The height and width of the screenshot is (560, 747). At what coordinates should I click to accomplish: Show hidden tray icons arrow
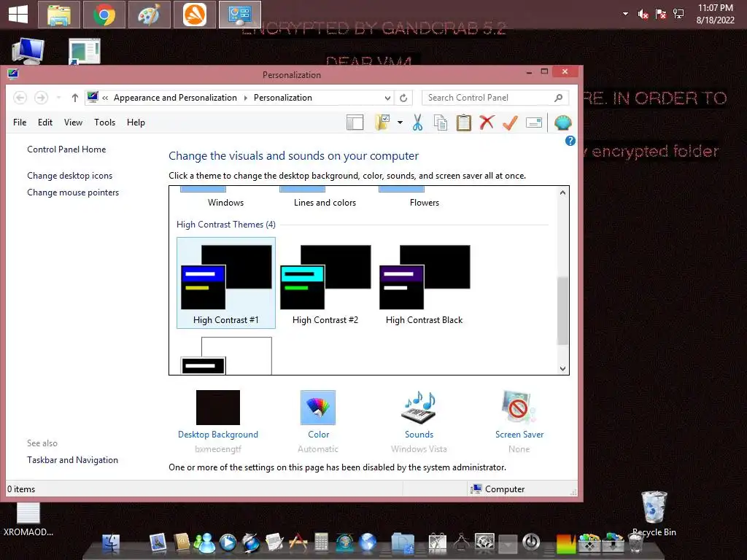coord(625,14)
